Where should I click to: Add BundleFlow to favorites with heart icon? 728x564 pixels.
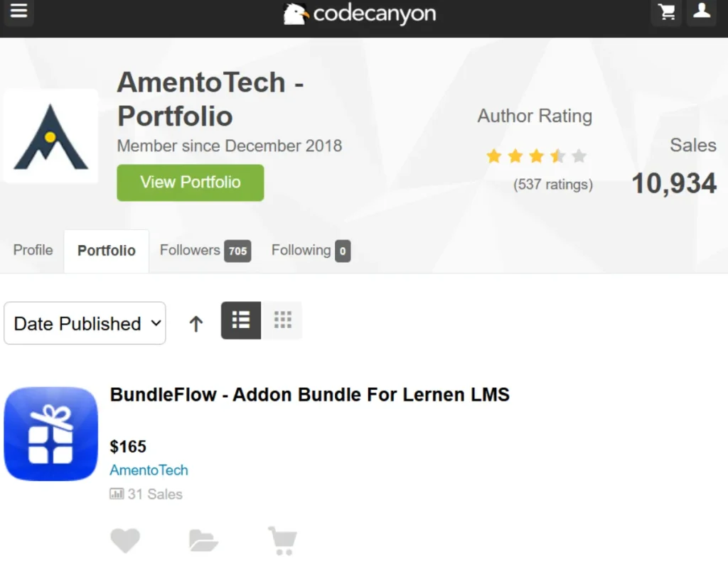(125, 541)
